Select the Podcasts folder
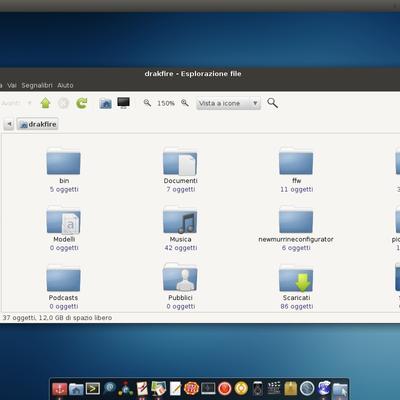The width and height of the screenshot is (400, 400). (64, 279)
